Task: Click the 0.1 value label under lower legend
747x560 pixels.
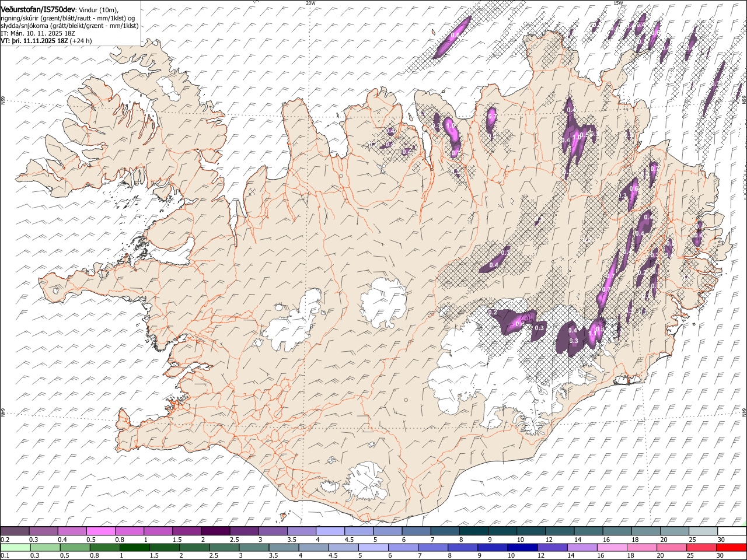Action: 4,556
